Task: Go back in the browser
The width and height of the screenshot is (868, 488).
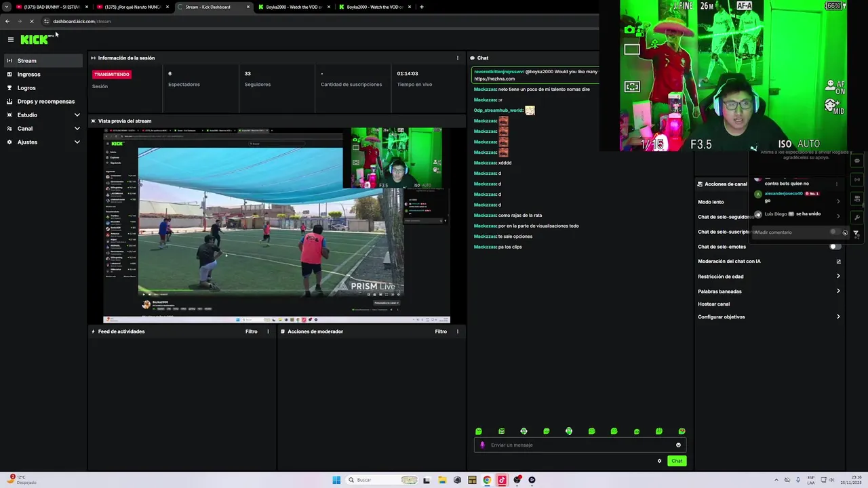Action: tap(7, 21)
